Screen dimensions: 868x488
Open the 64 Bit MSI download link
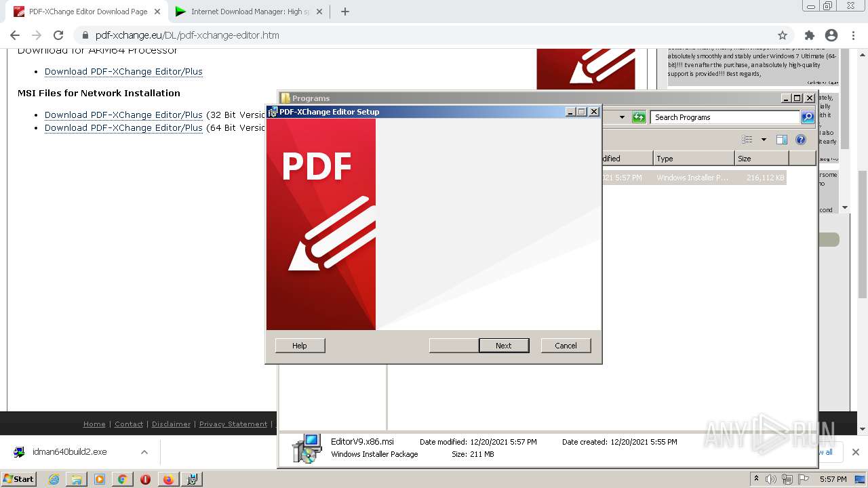[123, 127]
